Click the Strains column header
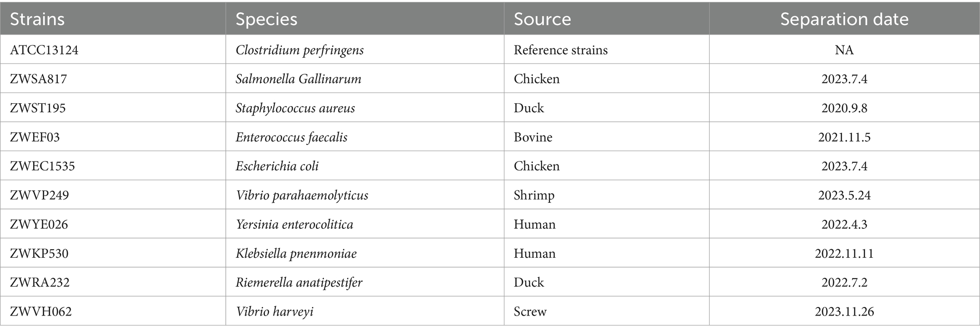 tap(113, 19)
